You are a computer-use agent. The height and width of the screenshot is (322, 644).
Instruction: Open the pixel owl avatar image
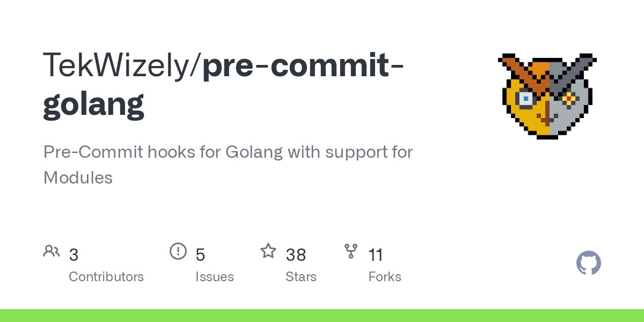547,96
